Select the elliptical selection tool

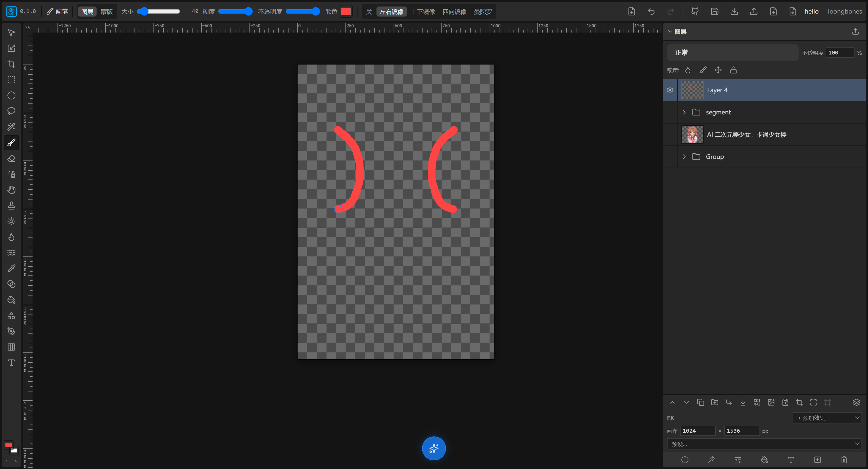coord(11,96)
